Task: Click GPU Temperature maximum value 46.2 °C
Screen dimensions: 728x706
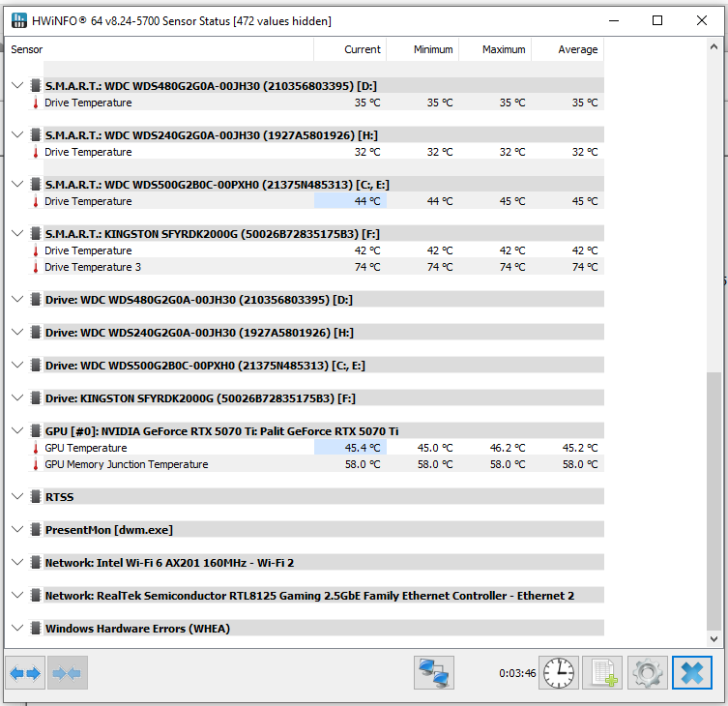Action: point(508,448)
